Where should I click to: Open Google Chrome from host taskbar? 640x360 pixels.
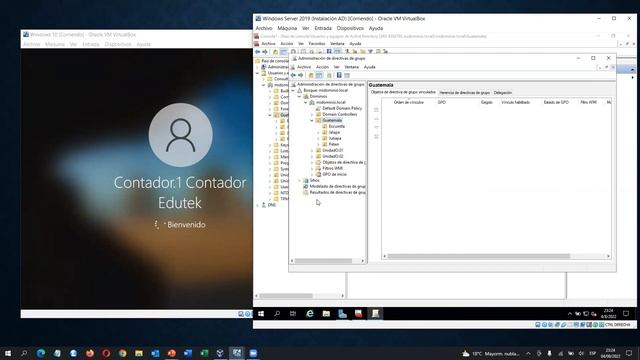coord(122,353)
